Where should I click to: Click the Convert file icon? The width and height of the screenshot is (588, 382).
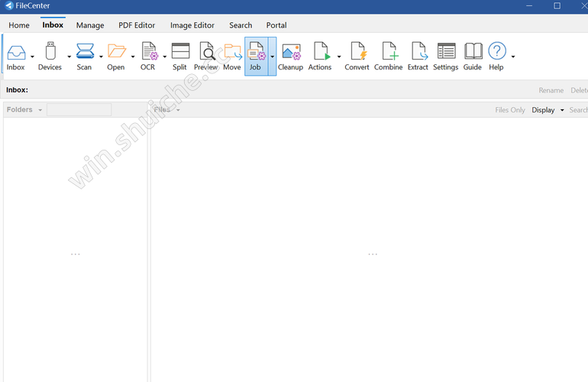(357, 52)
